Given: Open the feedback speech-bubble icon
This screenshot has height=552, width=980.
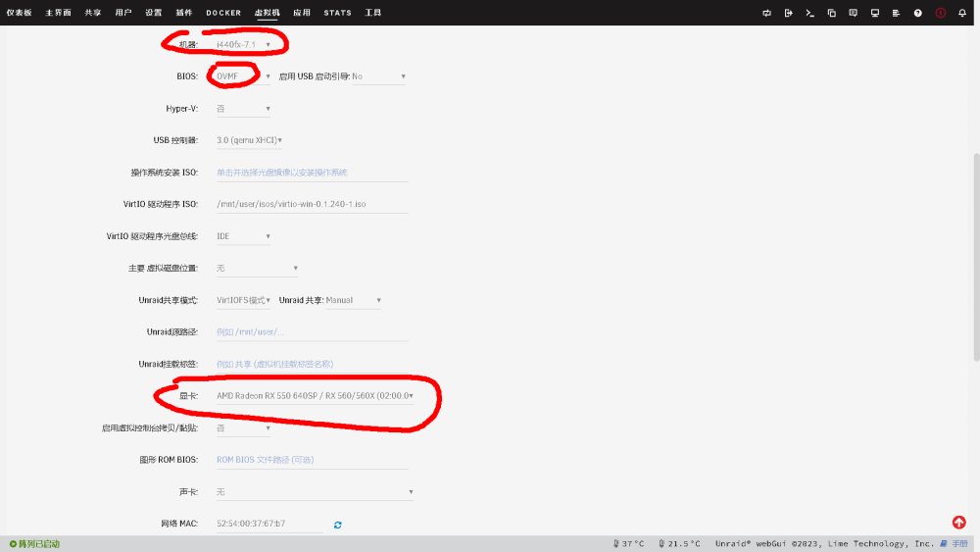Looking at the screenshot, I should coord(854,13).
